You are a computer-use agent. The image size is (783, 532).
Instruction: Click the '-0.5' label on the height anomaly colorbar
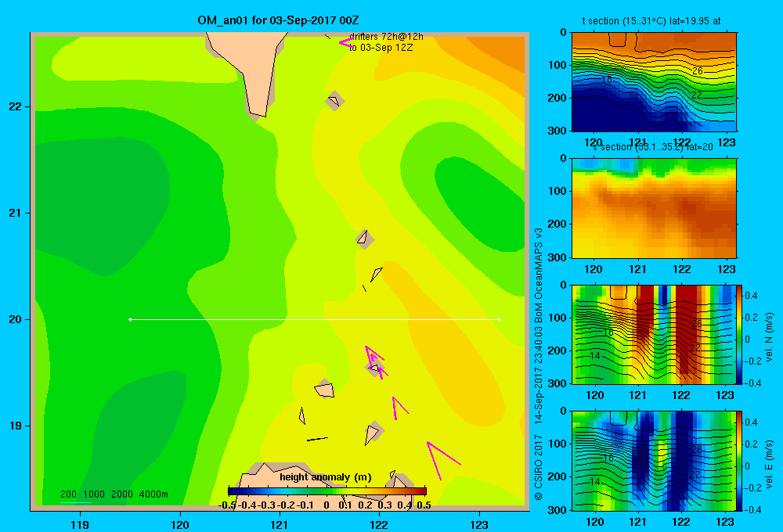point(227,505)
